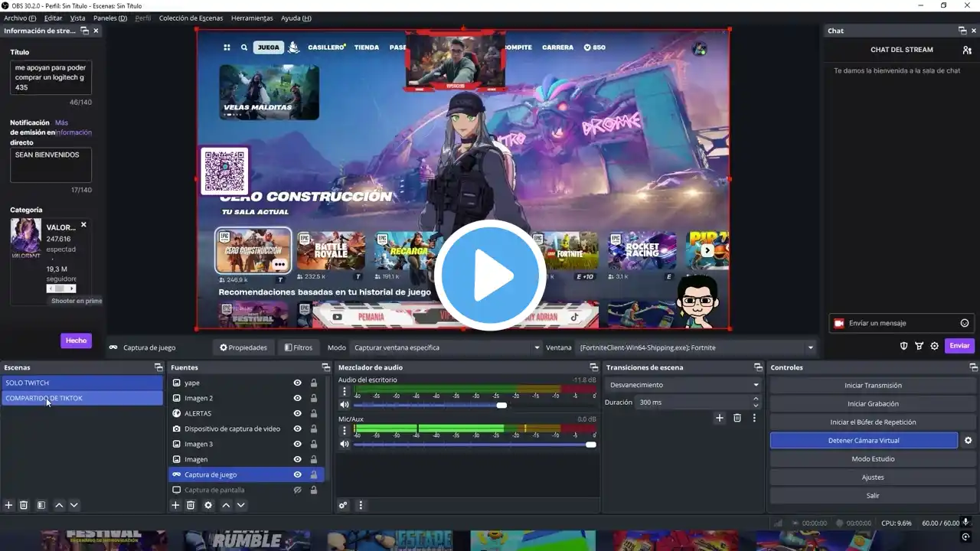Open Ajustes from Controles panel
This screenshot has width=980, height=551.
click(x=873, y=478)
